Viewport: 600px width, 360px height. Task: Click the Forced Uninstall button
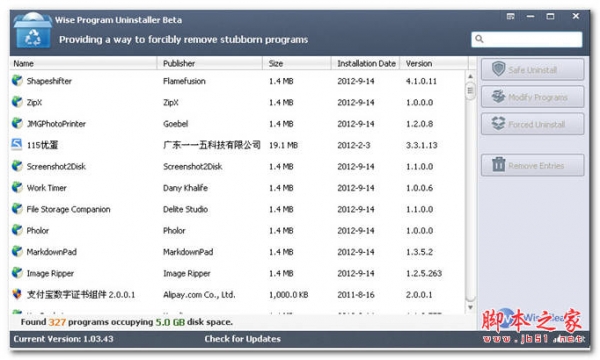[x=532, y=124]
